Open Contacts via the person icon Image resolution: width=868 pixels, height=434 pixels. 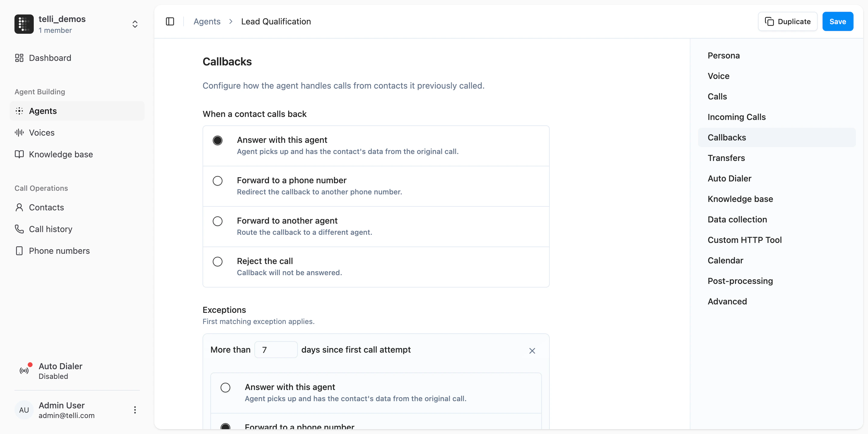point(19,207)
